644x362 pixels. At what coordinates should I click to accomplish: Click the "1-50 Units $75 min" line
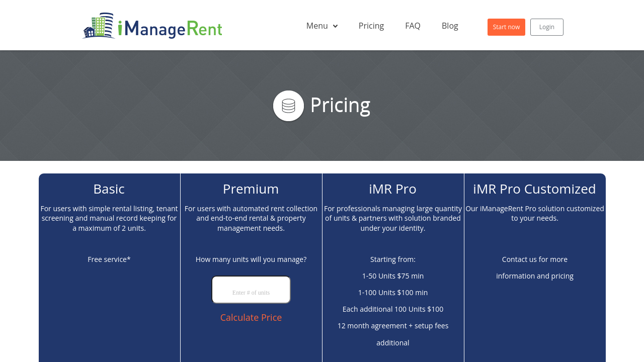pyautogui.click(x=393, y=276)
